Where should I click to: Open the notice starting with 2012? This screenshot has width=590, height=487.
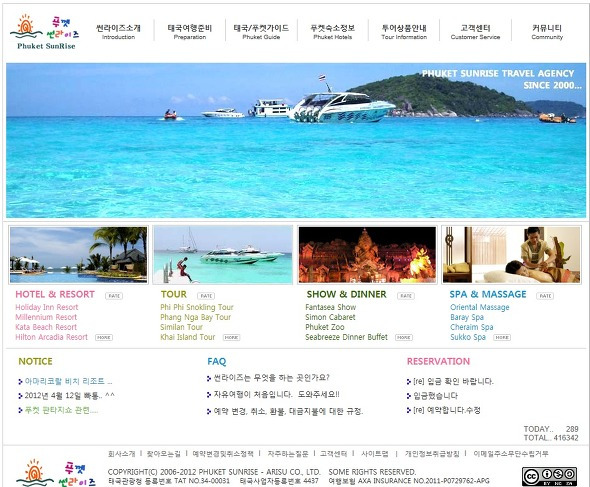70,396
